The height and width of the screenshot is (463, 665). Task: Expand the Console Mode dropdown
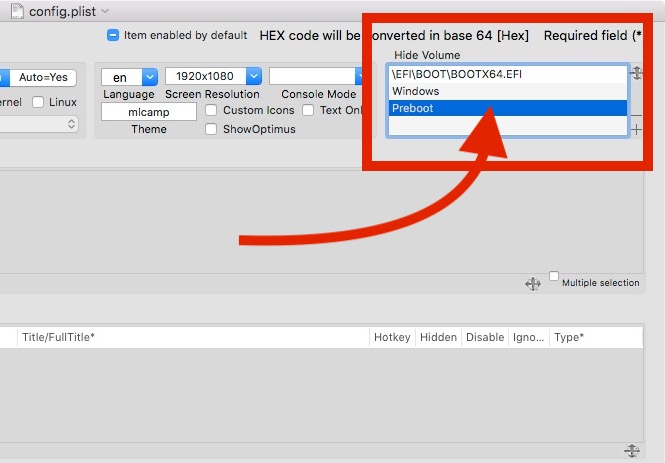click(x=316, y=77)
